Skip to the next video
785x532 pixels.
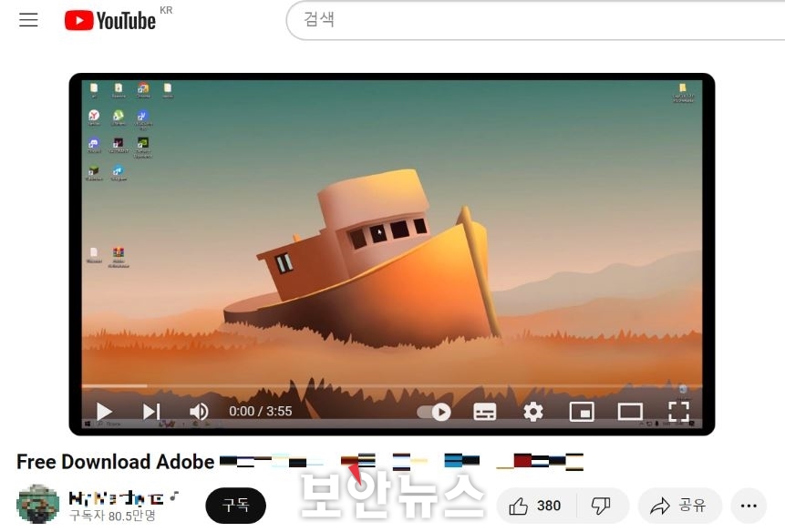(151, 412)
